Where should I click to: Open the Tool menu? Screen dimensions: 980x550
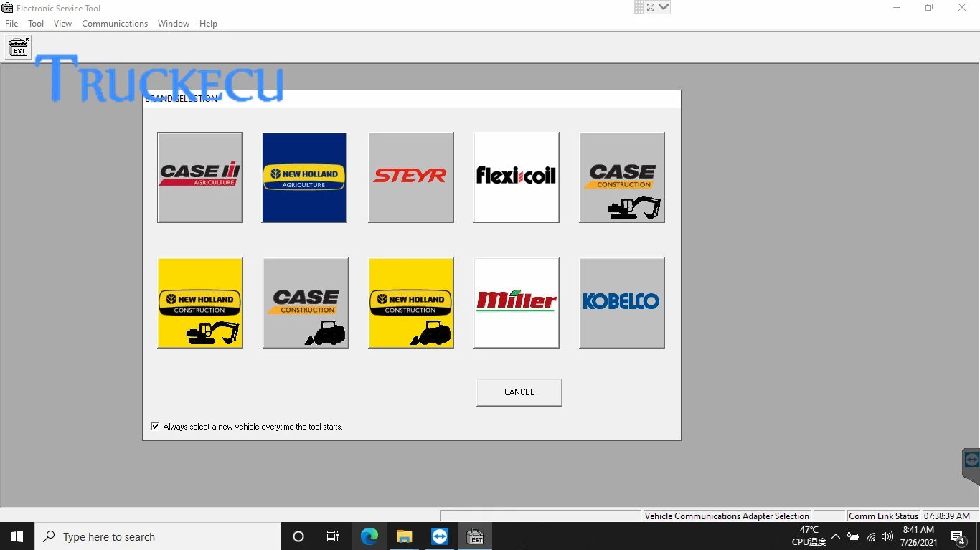[36, 24]
